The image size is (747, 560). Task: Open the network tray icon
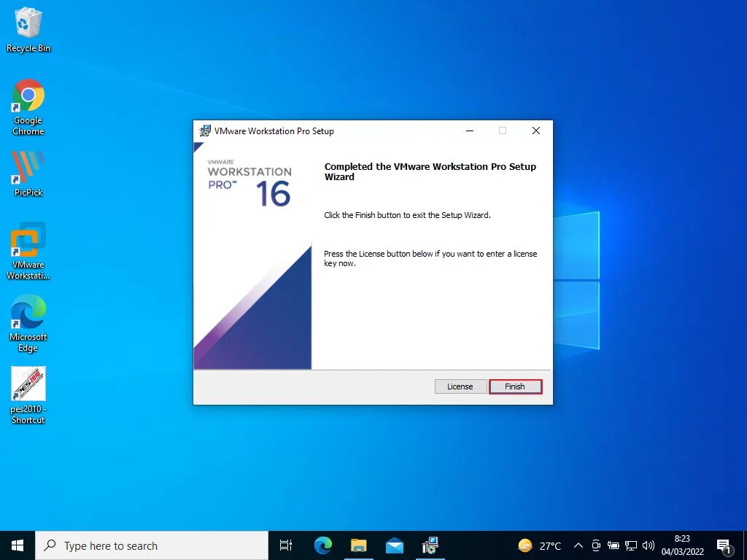(x=631, y=545)
